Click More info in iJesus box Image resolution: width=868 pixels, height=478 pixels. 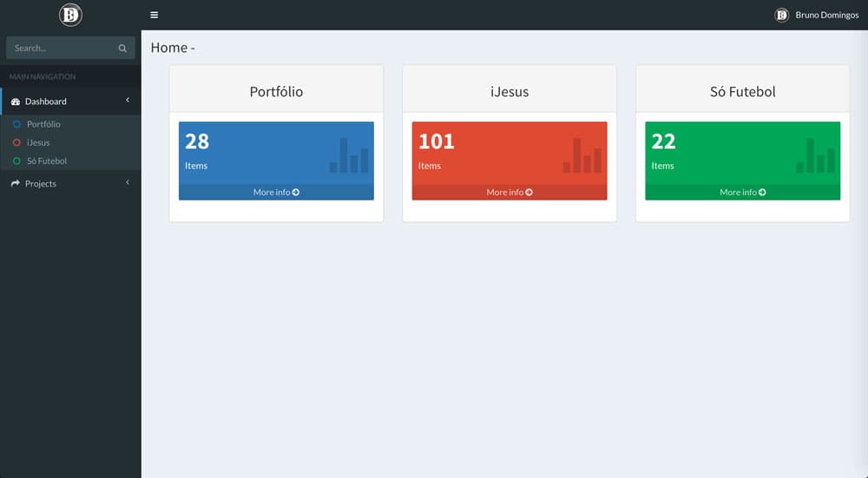coord(510,193)
